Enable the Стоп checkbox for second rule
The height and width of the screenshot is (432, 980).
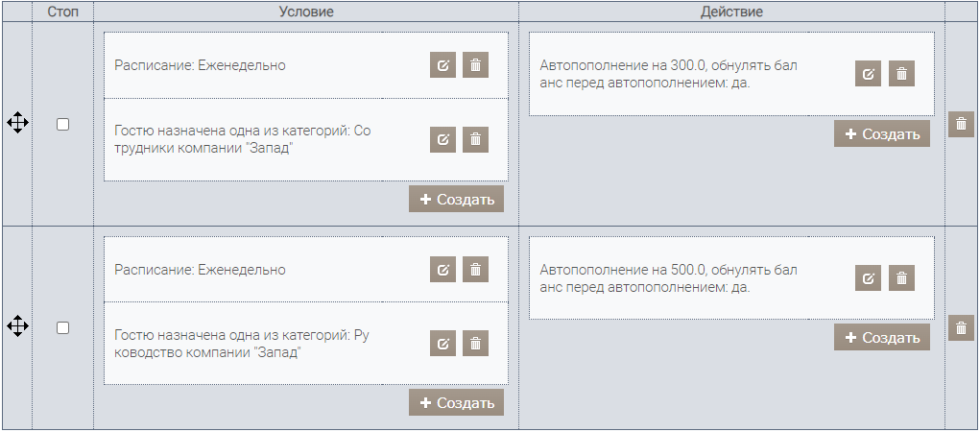(62, 328)
